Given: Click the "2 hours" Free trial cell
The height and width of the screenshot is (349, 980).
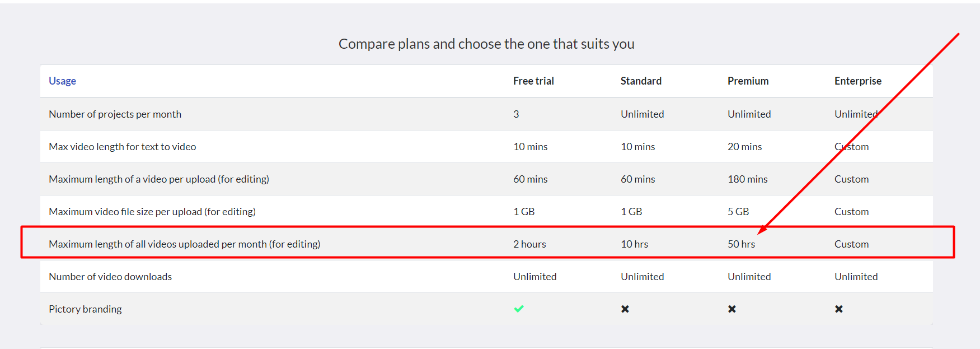Looking at the screenshot, I should (529, 244).
